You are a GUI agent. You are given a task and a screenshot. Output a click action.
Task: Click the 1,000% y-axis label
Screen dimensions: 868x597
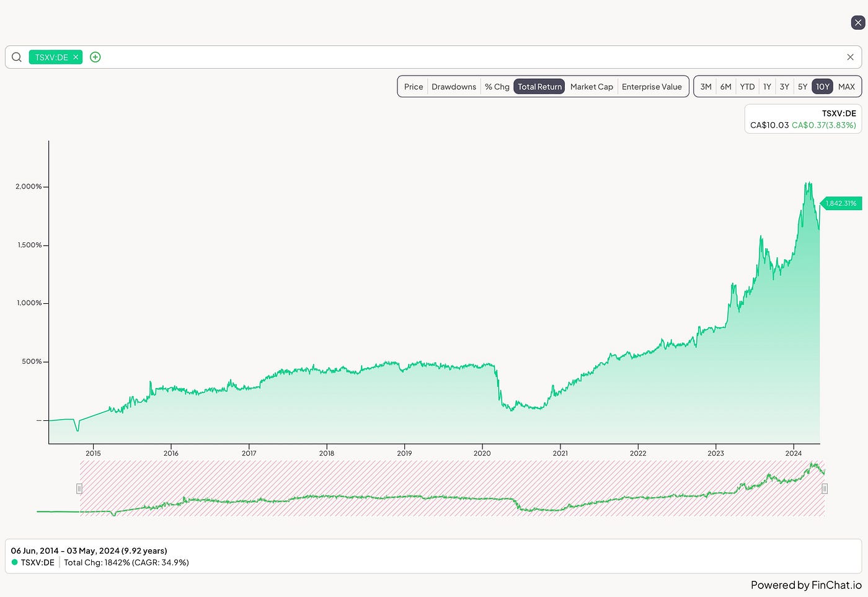(x=29, y=303)
